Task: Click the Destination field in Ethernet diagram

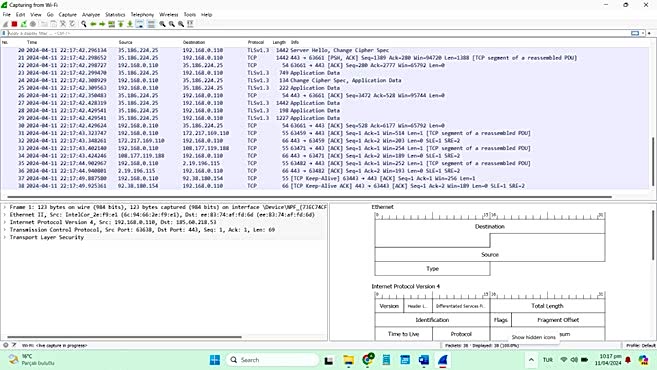Action: 489,227
